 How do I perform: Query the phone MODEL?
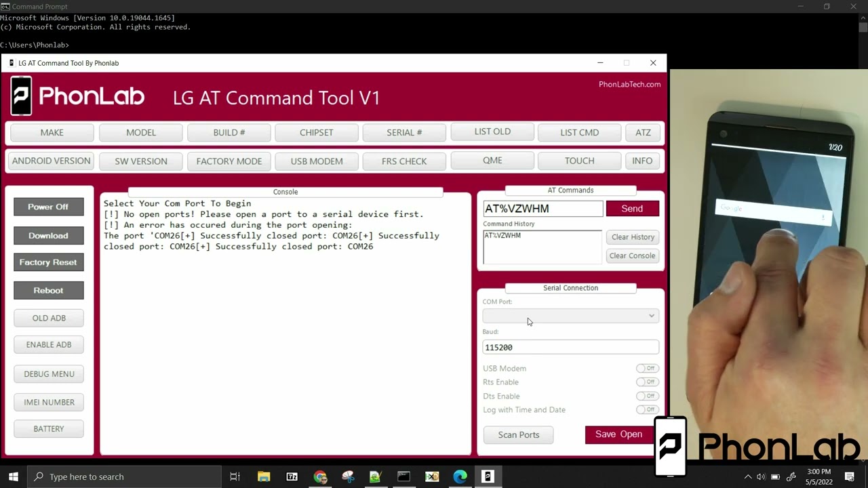pyautogui.click(x=141, y=132)
